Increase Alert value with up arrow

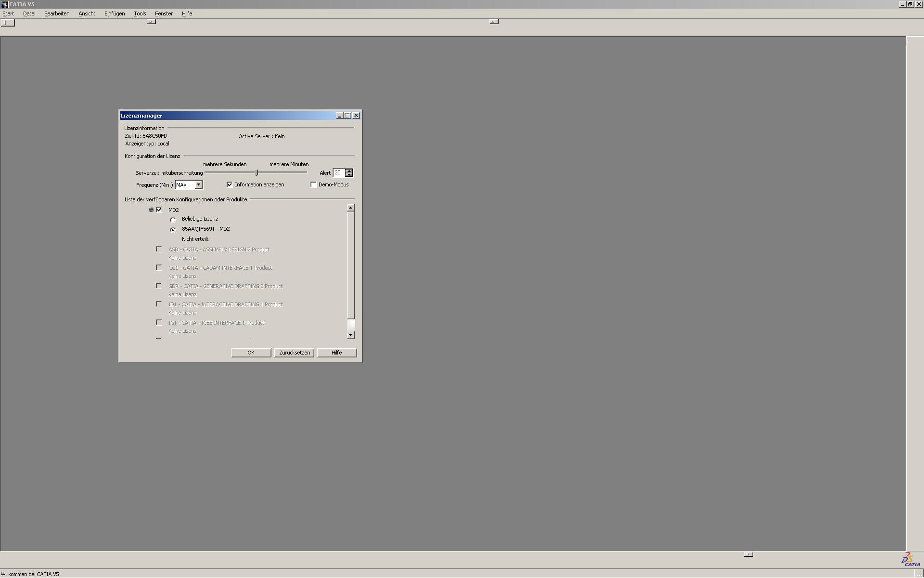[x=349, y=171]
